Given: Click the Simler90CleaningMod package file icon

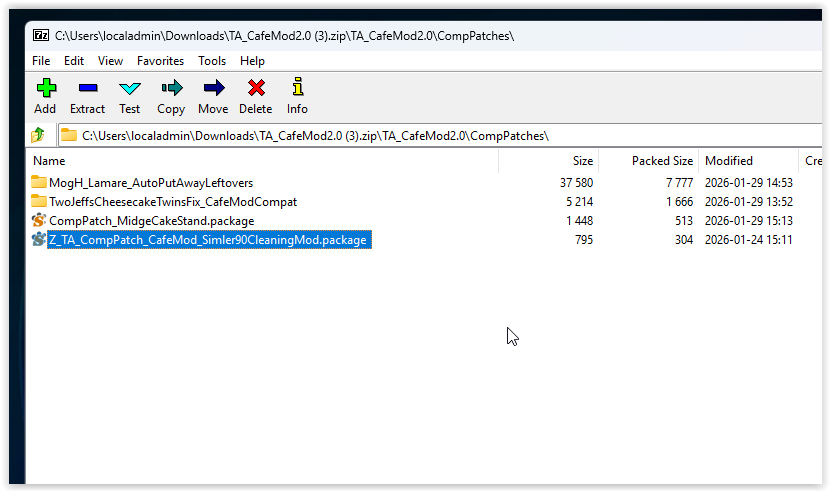Looking at the screenshot, I should coord(39,239).
